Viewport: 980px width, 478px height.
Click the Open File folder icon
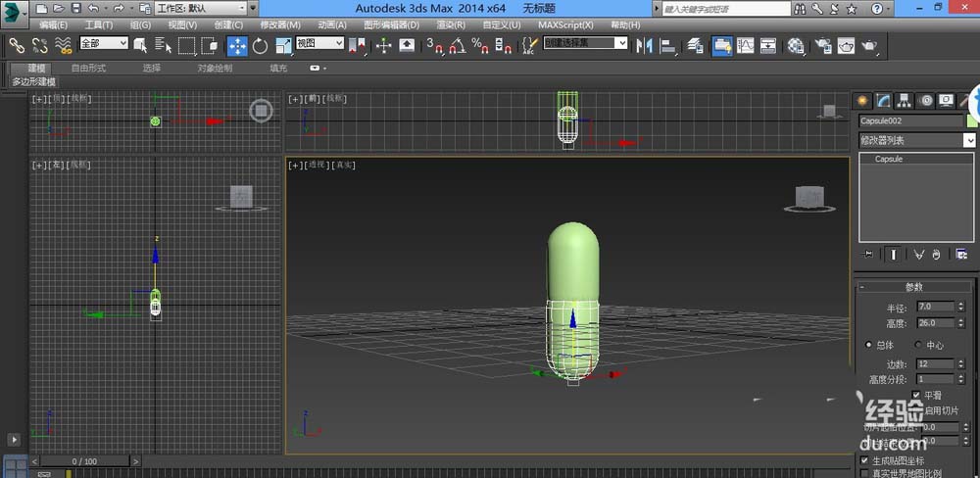(x=59, y=9)
